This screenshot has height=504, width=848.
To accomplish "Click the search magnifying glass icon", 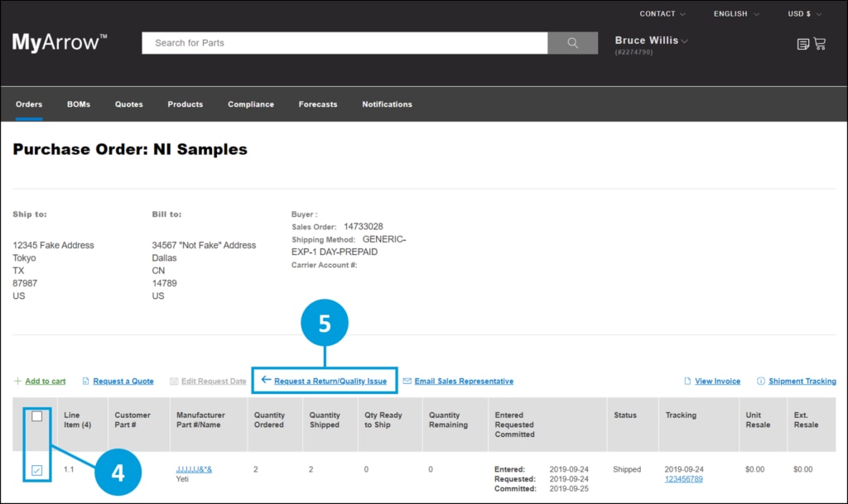I will 571,42.
